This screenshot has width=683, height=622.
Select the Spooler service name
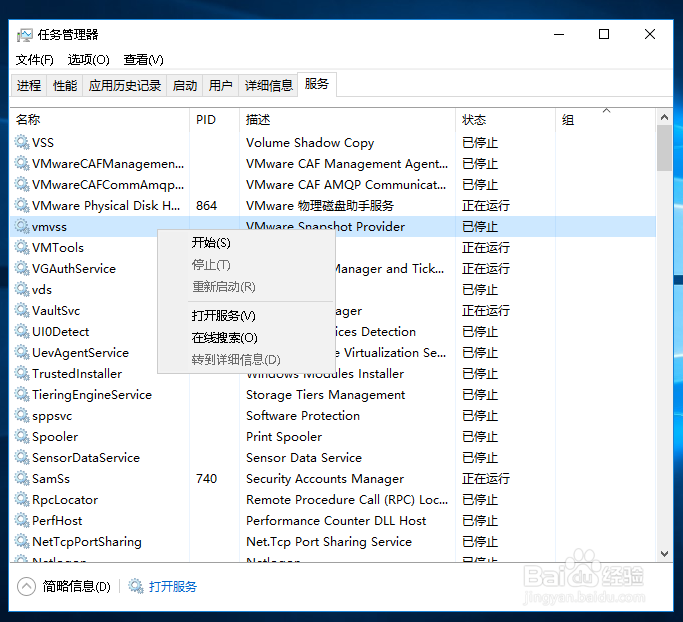[x=55, y=436]
